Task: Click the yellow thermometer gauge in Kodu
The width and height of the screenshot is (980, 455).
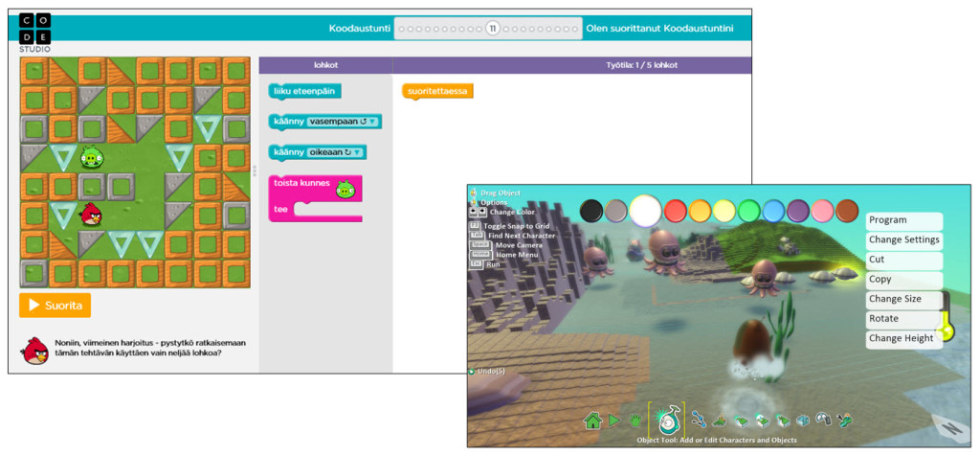Action: click(947, 317)
